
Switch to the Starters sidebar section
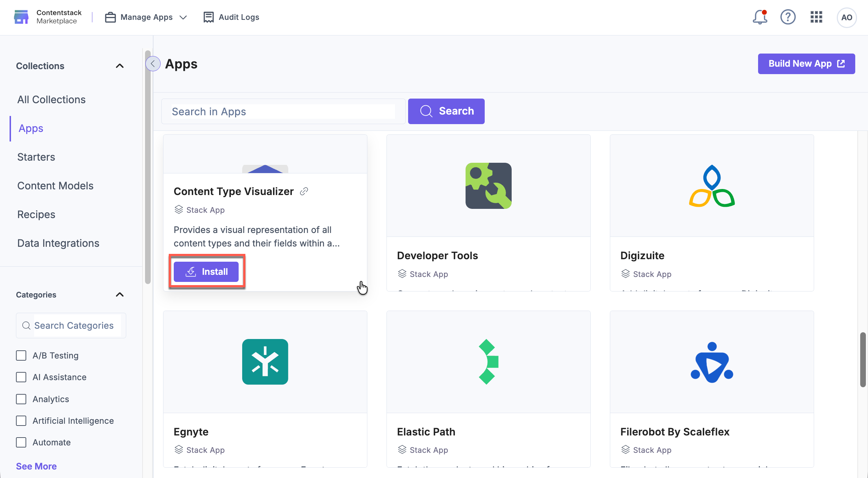36,157
